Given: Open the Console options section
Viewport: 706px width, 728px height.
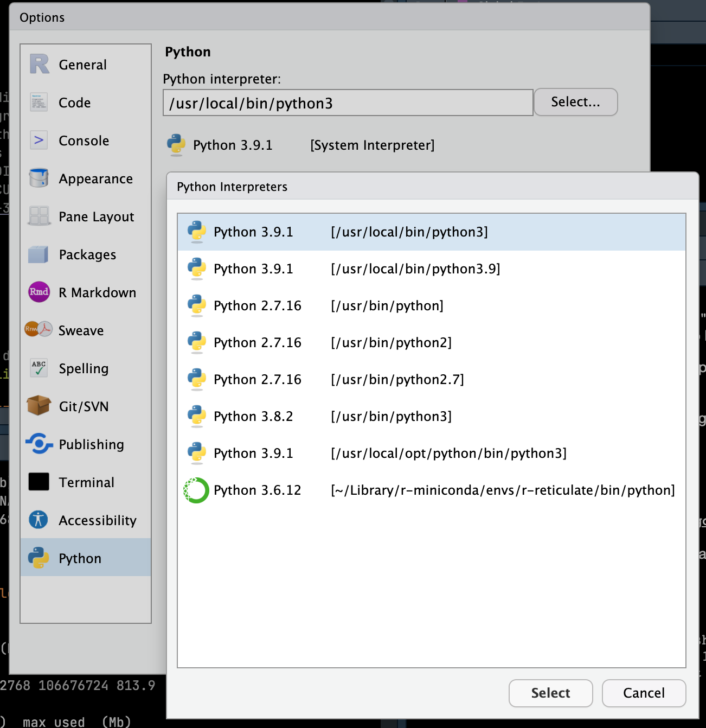Looking at the screenshot, I should coord(84,141).
